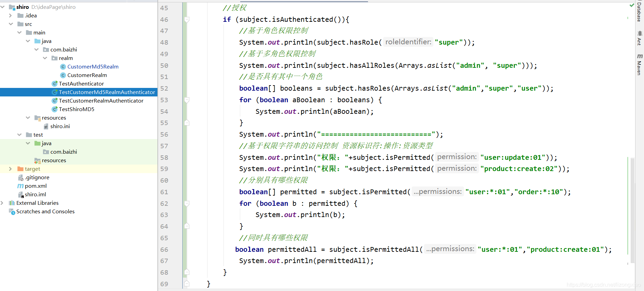Screen dimensions: 644x291
Task: Click the TestAuthenticator class icon
Action: click(55, 83)
